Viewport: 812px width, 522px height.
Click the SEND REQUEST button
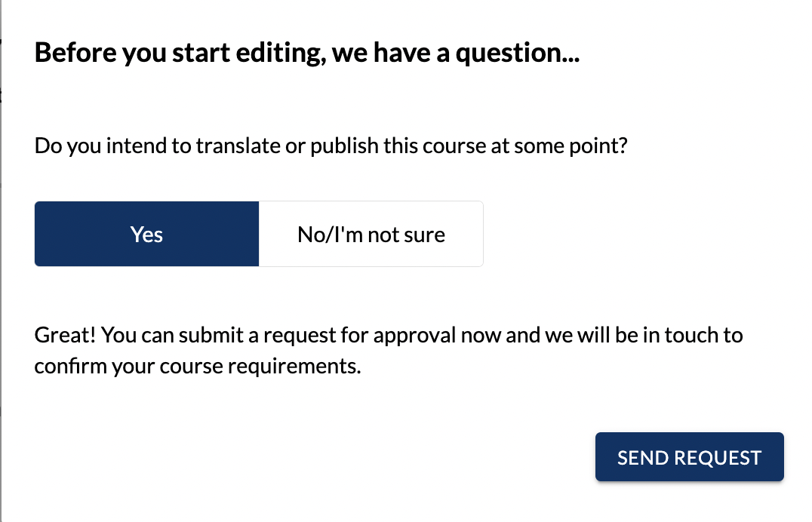coord(689,457)
